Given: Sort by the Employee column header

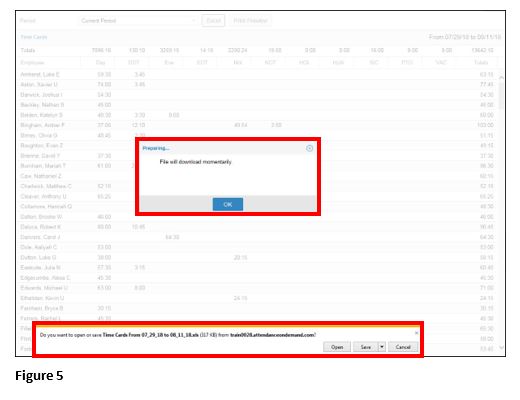Looking at the screenshot, I should point(32,63).
